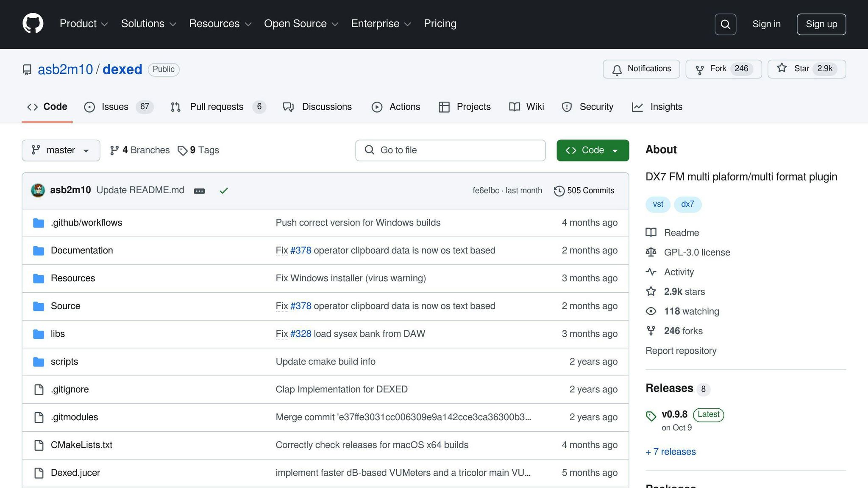The height and width of the screenshot is (488, 868).
Task: Fork the repository
Action: (x=712, y=69)
